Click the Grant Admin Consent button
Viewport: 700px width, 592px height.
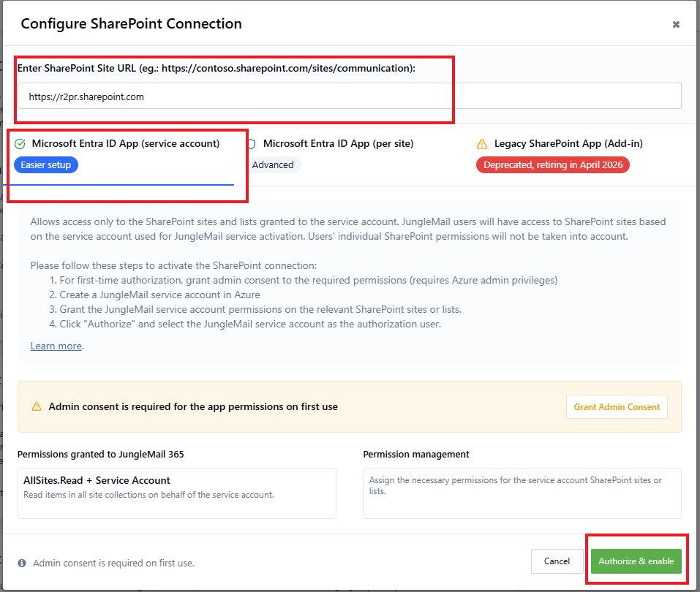click(x=617, y=407)
